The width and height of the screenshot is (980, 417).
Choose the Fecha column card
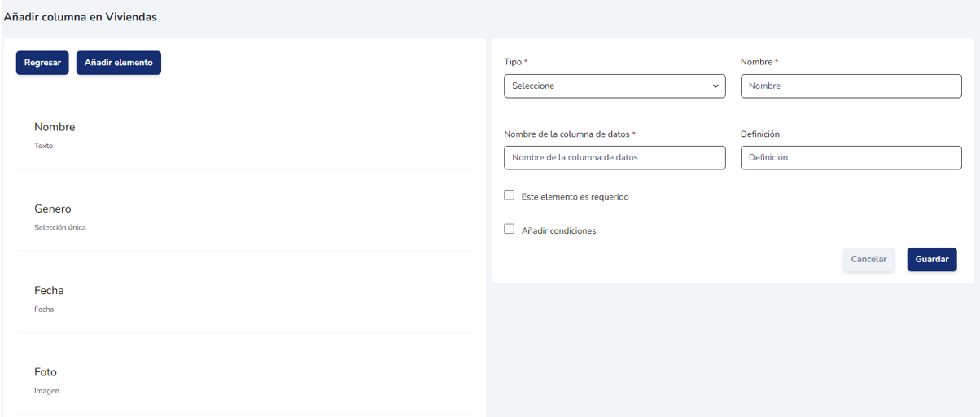coord(244,299)
